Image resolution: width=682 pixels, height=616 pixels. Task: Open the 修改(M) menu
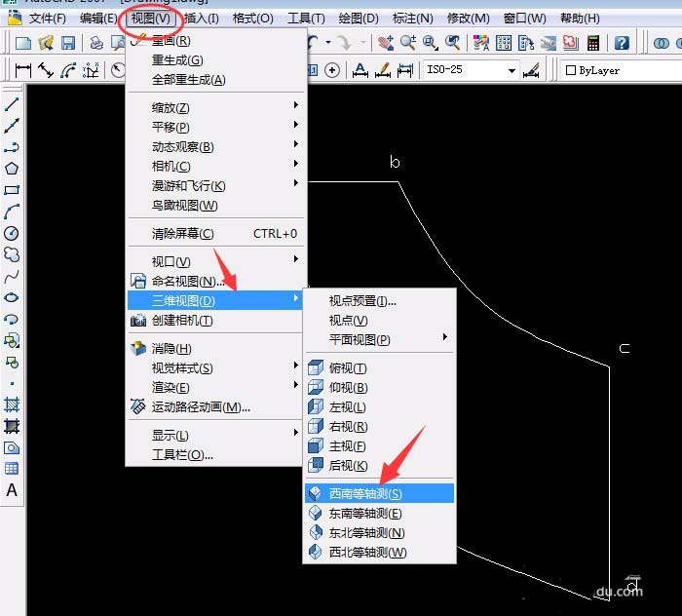pos(468,19)
